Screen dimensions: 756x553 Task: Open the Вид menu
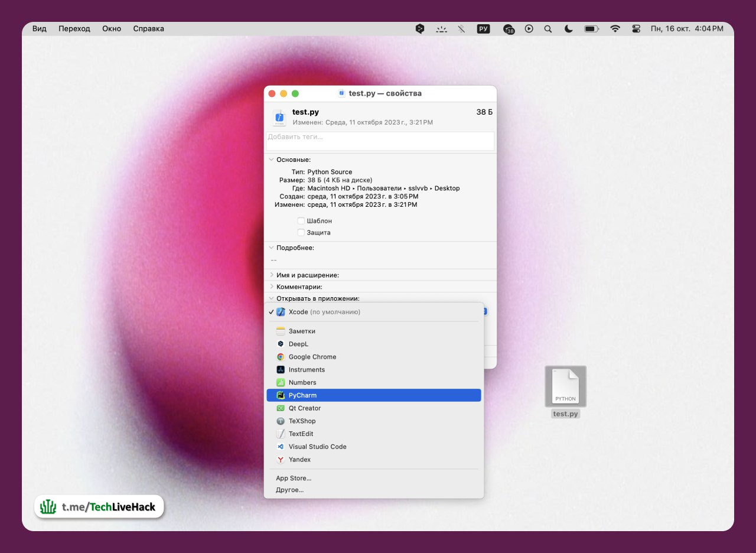point(39,28)
